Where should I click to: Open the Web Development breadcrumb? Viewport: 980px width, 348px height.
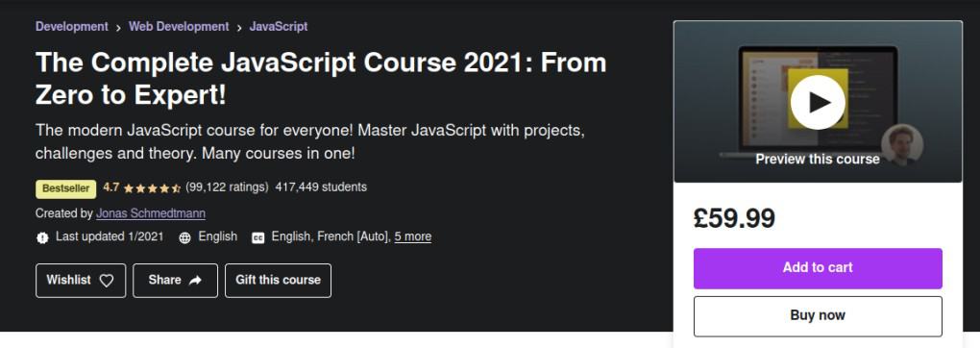tap(179, 26)
